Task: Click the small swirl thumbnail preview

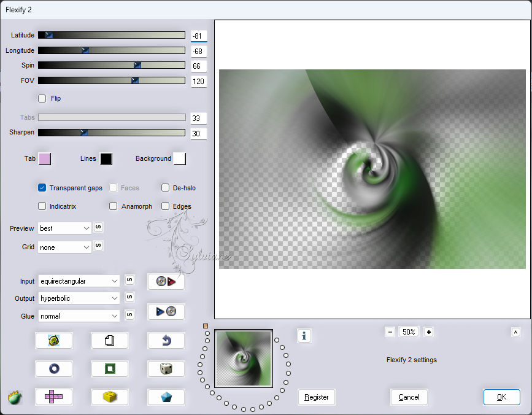Action: [244, 359]
